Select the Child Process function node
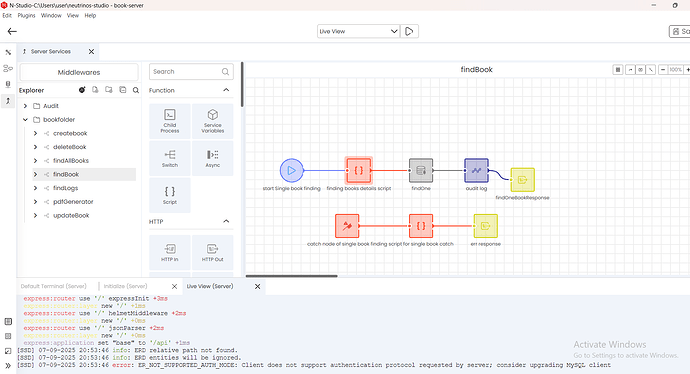690x374 pixels. tap(170, 121)
